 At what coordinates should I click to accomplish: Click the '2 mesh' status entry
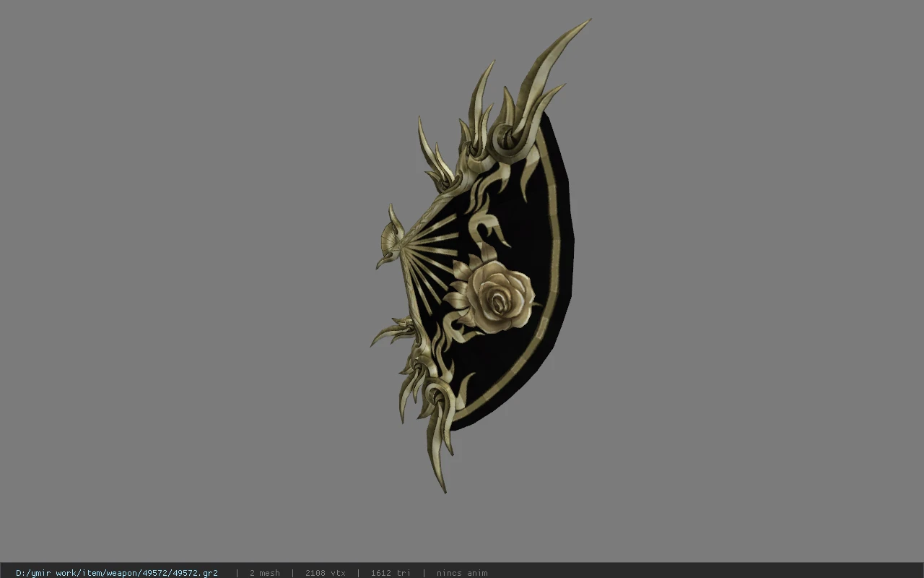265,573
